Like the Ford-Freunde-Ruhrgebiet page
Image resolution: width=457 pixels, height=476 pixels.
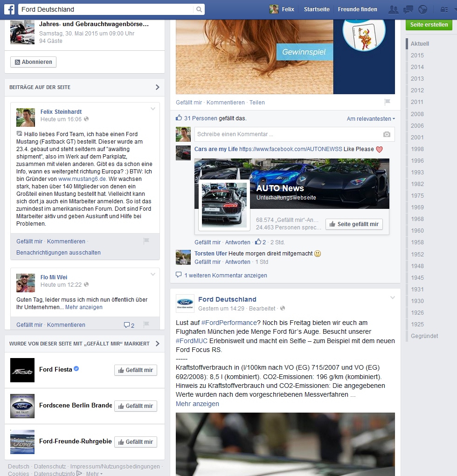point(136,442)
